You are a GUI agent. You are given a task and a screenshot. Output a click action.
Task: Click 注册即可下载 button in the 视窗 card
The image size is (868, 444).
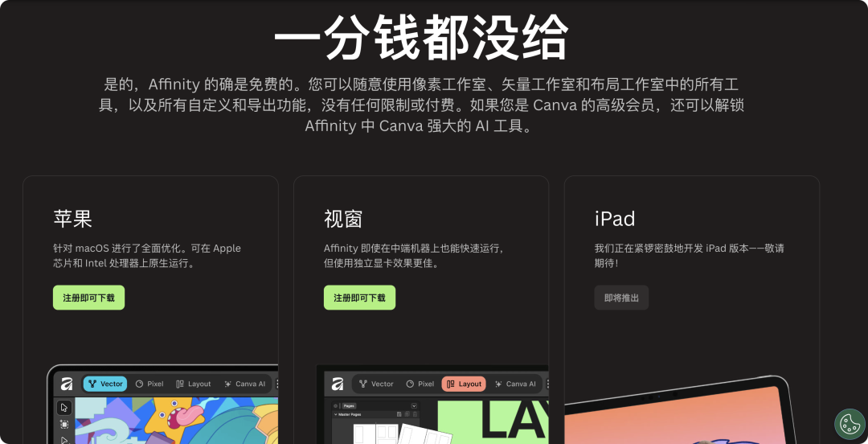359,298
